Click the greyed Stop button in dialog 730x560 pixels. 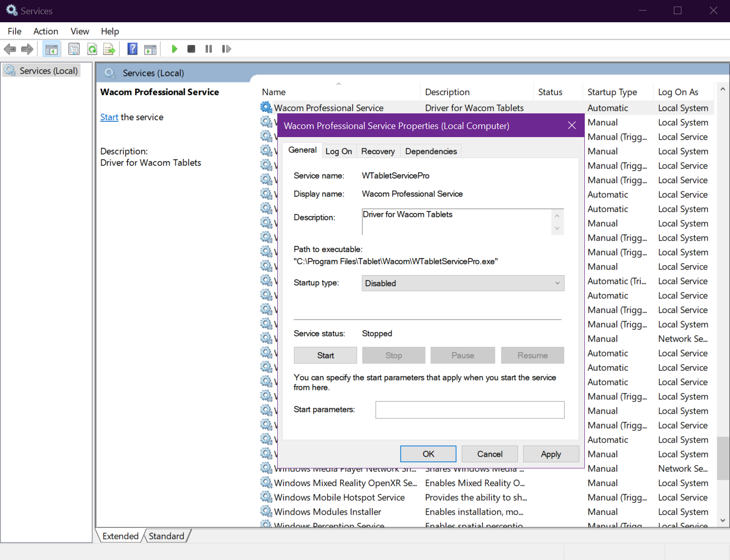click(394, 356)
